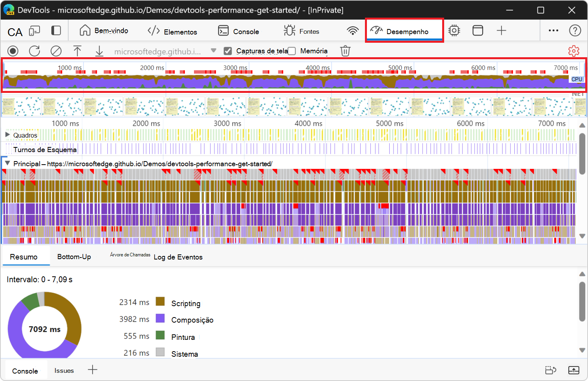The height and width of the screenshot is (381, 588).
Task: Open the Console tool tab
Action: (240, 31)
